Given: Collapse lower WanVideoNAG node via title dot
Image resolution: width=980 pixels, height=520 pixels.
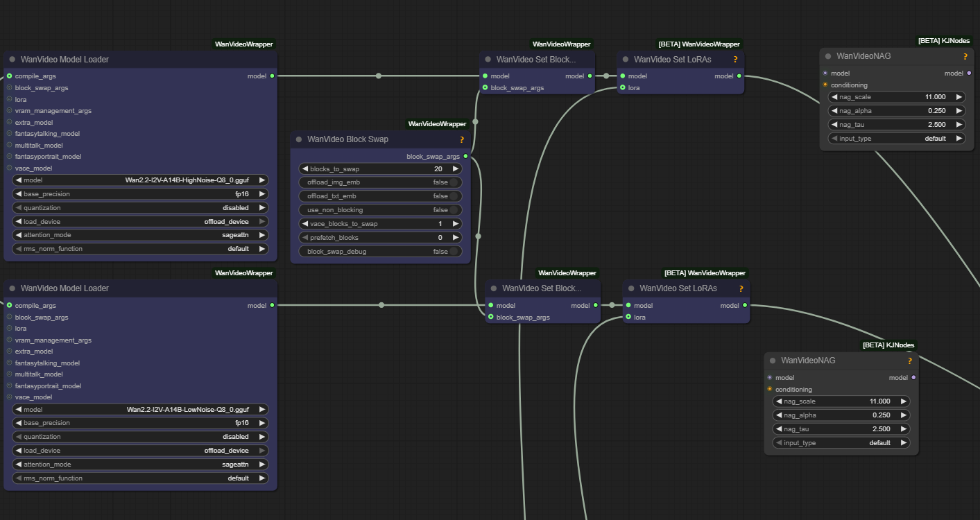Looking at the screenshot, I should [x=773, y=361].
